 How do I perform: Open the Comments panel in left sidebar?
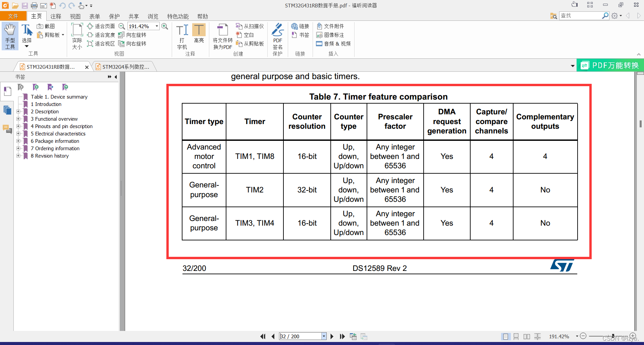(x=7, y=129)
